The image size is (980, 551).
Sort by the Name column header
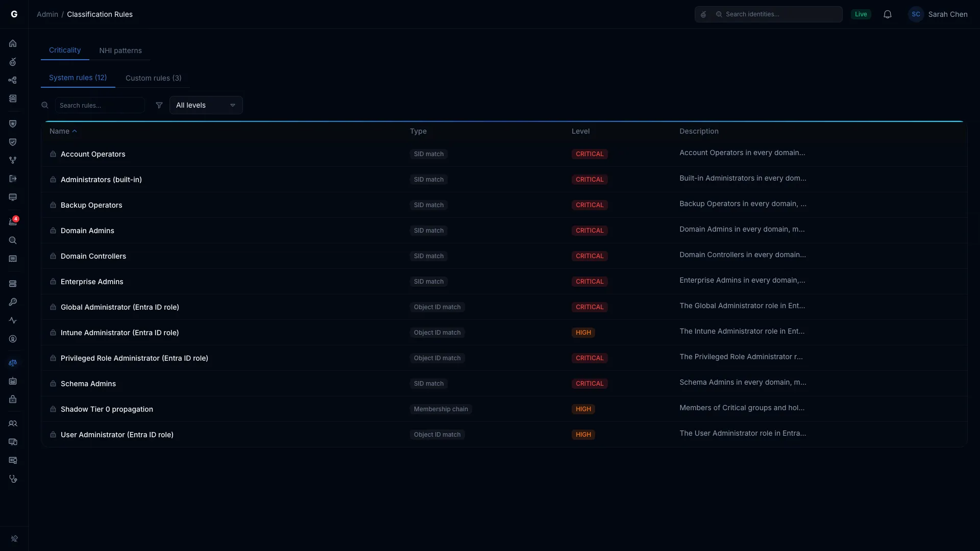tap(63, 131)
